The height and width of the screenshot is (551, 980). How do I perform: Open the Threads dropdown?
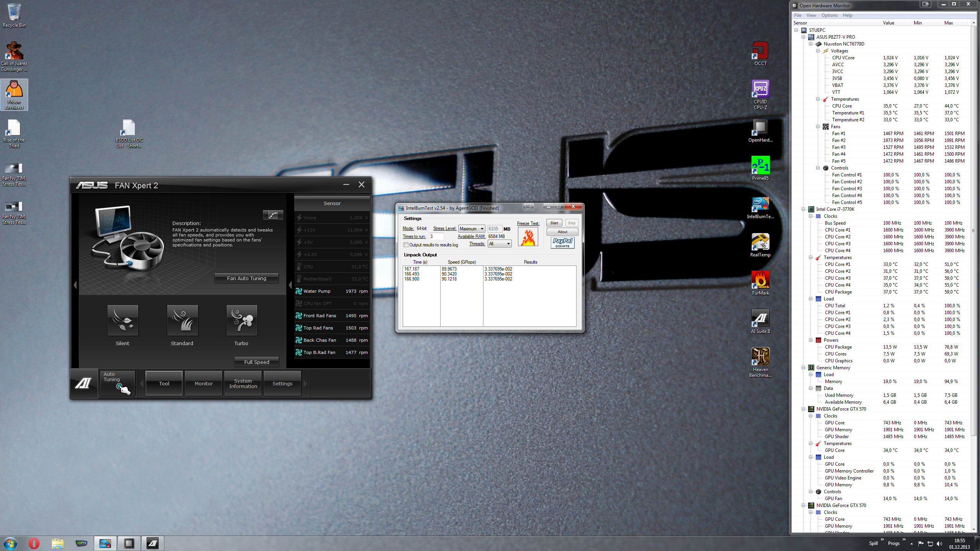click(x=500, y=244)
